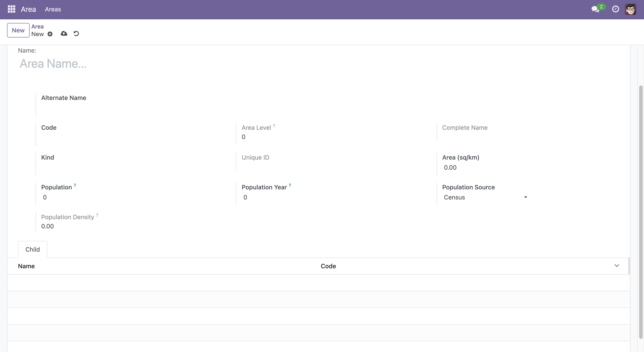644x352 pixels.
Task: Show the Area Level help tooltip
Action: click(x=274, y=126)
